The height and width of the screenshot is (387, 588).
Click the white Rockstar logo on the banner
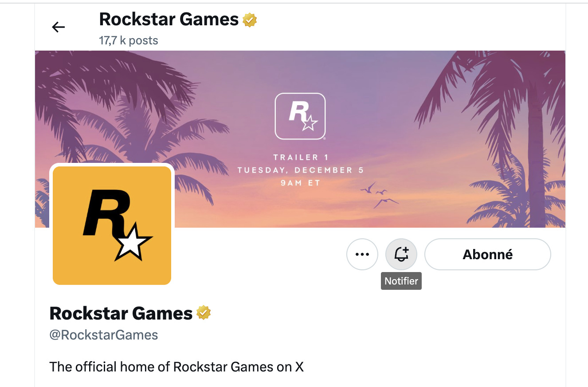pos(300,116)
